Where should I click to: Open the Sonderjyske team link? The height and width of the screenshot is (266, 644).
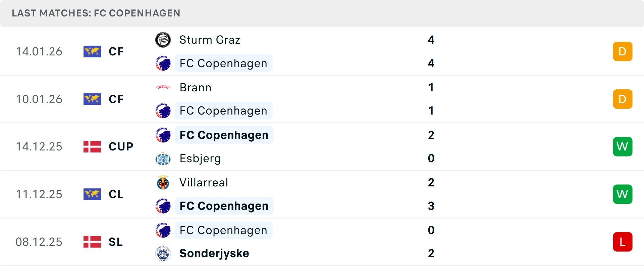(214, 253)
